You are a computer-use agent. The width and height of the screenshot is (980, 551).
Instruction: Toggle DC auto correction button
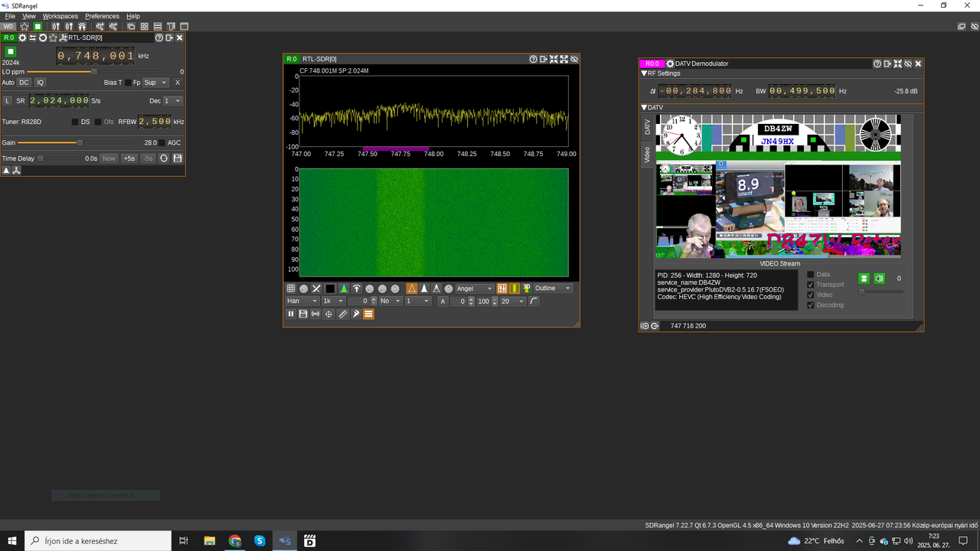24,83
